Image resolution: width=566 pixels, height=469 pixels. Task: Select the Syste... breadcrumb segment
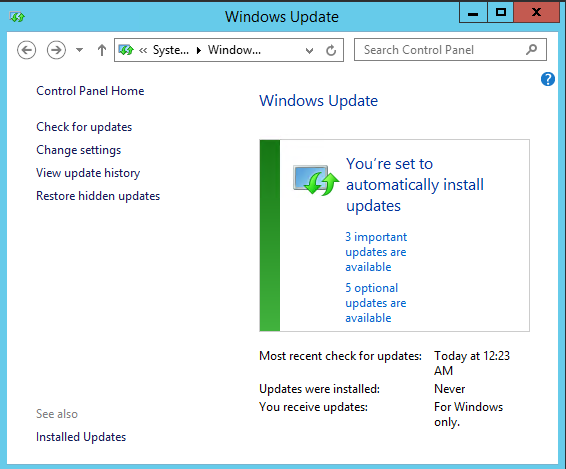point(171,50)
